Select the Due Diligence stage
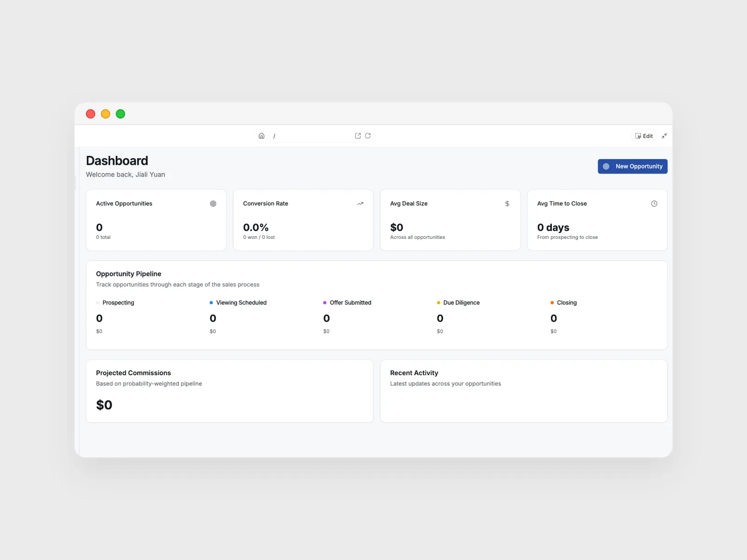This screenshot has height=560, width=747. click(x=461, y=302)
